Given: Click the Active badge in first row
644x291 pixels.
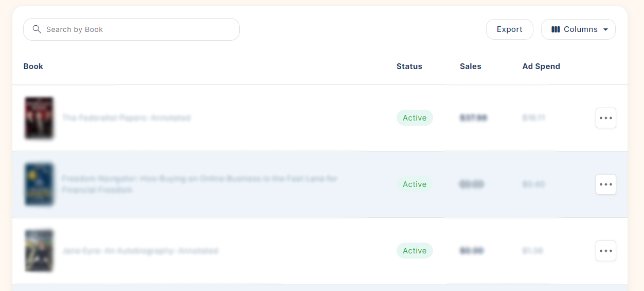Looking at the screenshot, I should (415, 118).
